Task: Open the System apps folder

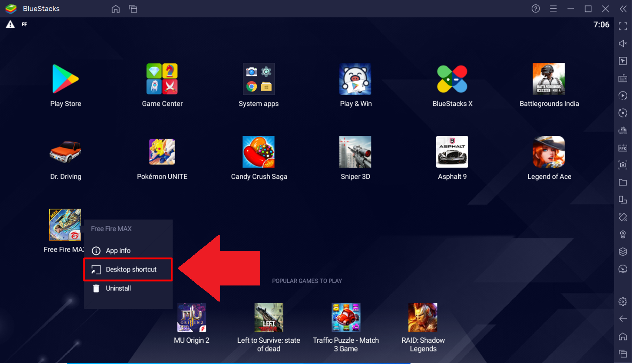Action: tap(259, 79)
